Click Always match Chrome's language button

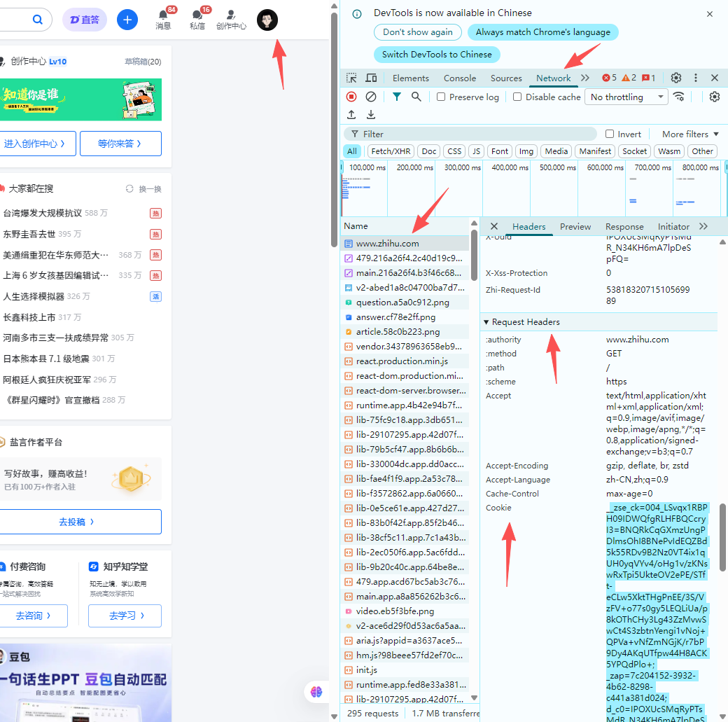click(542, 32)
